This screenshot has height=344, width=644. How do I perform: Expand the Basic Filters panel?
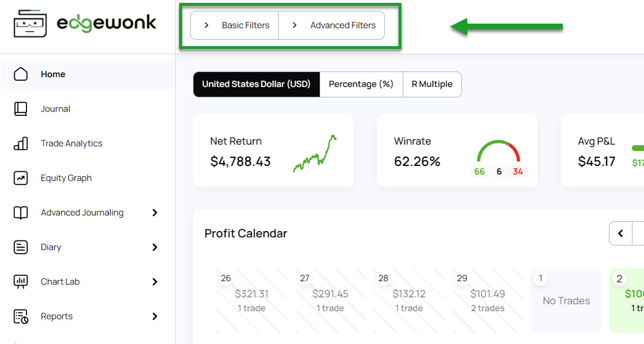pos(235,25)
